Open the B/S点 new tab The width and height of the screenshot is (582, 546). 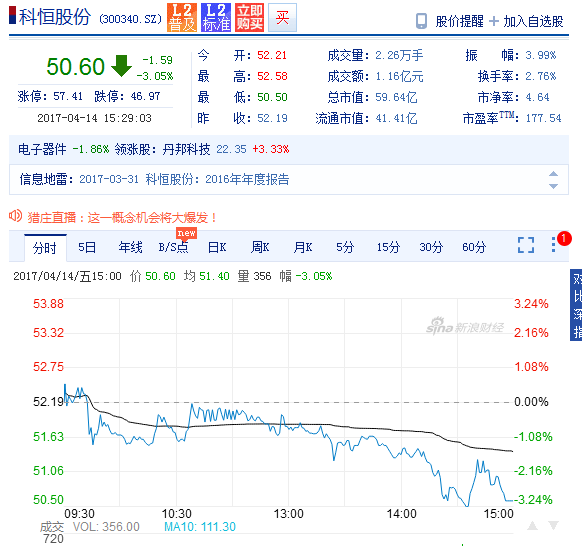174,247
